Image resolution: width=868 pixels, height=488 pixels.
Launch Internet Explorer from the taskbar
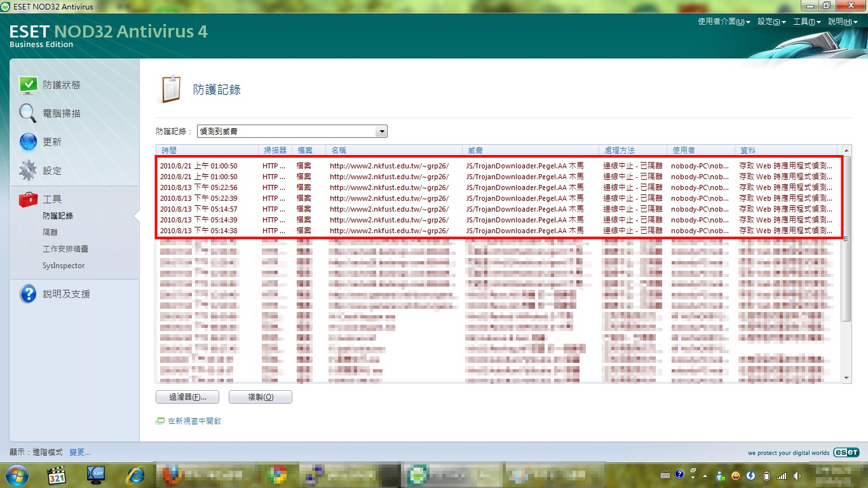tap(135, 475)
